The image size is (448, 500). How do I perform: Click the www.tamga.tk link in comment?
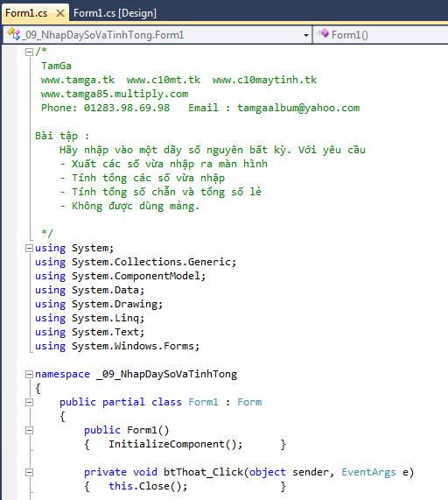coord(77,80)
